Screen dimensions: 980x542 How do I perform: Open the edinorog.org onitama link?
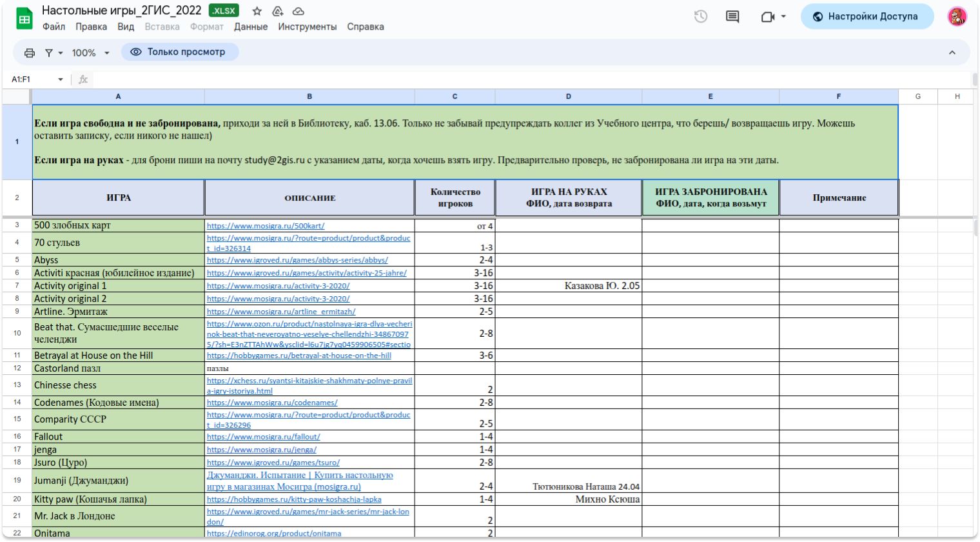click(x=274, y=534)
